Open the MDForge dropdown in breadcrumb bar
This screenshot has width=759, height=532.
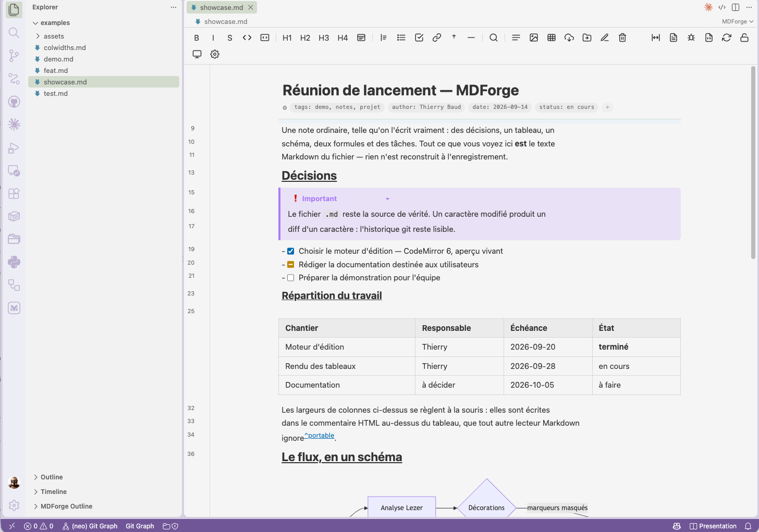tap(738, 21)
